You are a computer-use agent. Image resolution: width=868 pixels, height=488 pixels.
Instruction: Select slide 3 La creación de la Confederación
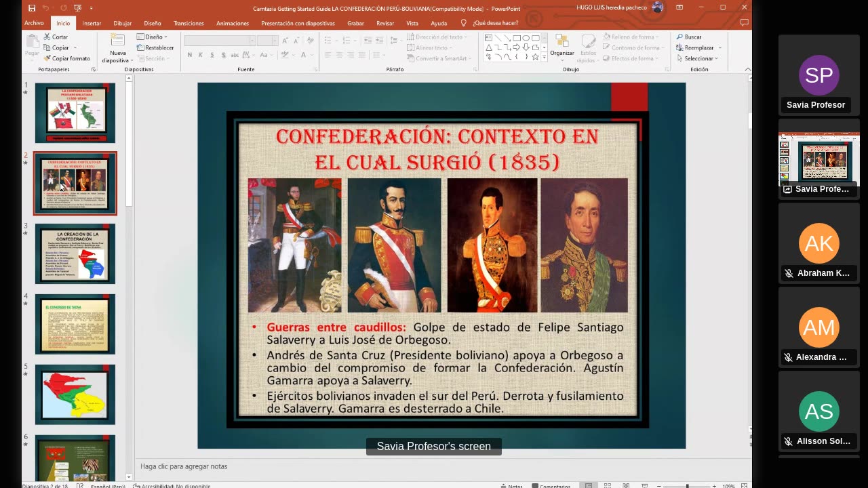[75, 253]
